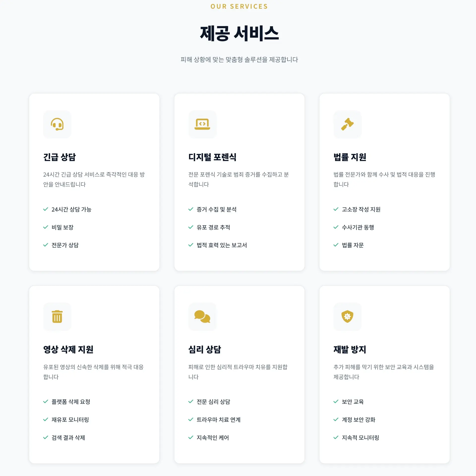This screenshot has height=476, width=476.
Task: Click the checkmark beside 수사기관 동행
Action: point(336,227)
